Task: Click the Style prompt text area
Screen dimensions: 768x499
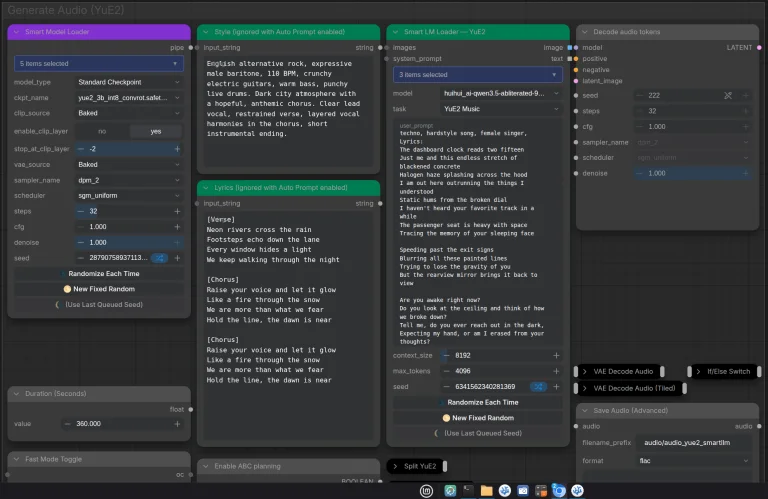Action: point(288,112)
